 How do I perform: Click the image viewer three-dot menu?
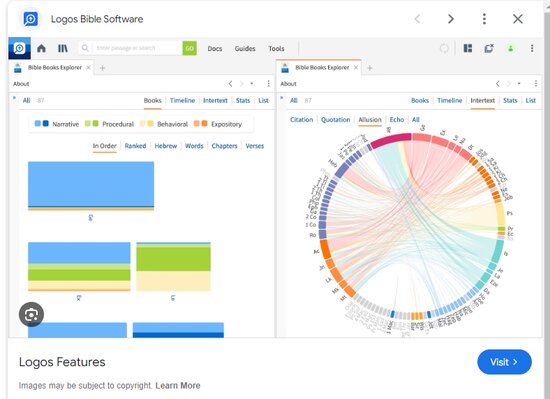[x=484, y=19]
